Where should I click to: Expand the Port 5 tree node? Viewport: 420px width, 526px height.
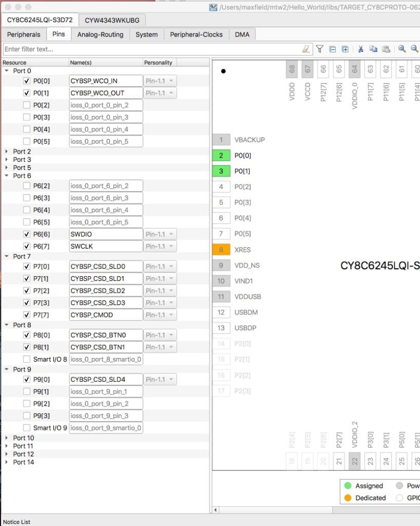(7, 167)
